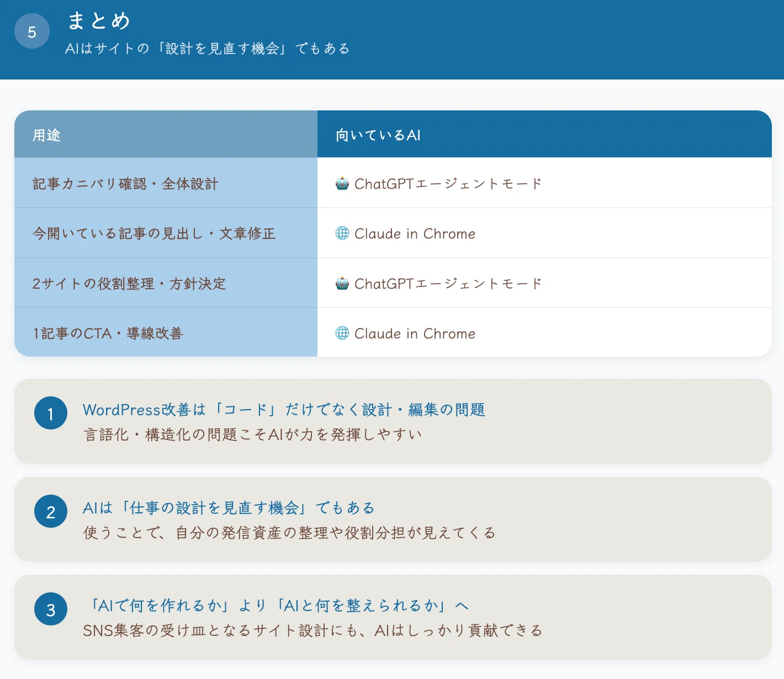
Task: Click the 向いているAI column header
Action: (544, 134)
